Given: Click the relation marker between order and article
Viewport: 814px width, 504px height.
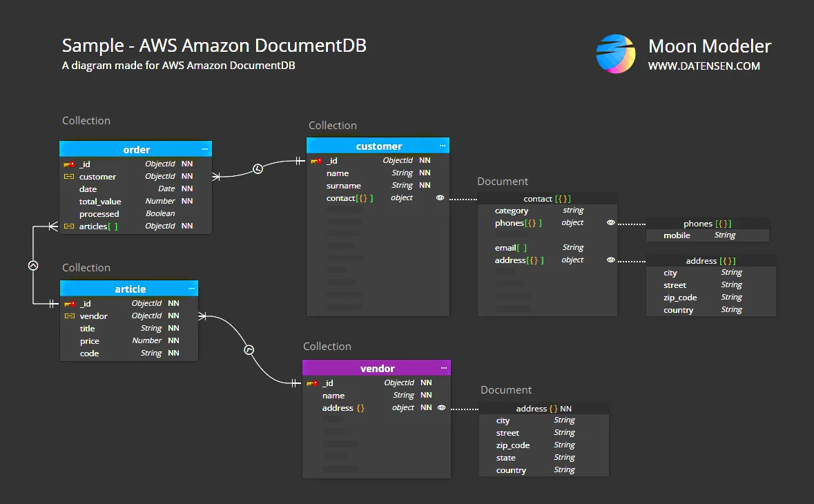Looking at the screenshot, I should 33,266.
